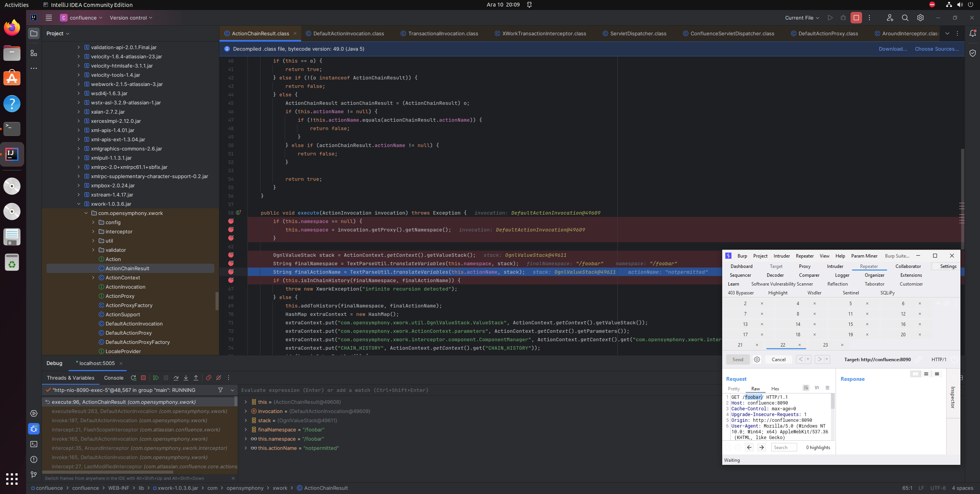Click the Send button in Burp
Viewport: 980px width, 494px height.
tap(738, 360)
